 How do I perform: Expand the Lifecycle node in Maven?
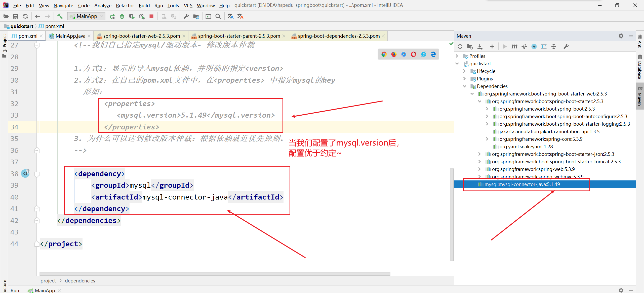464,71
